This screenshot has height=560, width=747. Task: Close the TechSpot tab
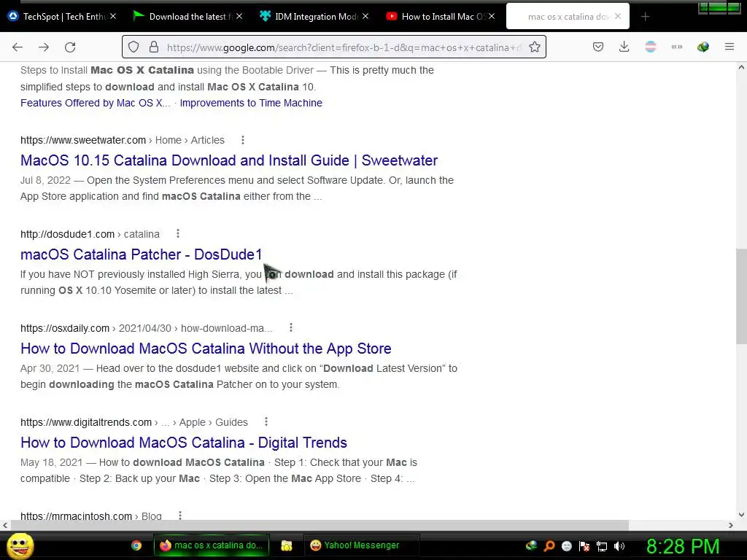point(113,16)
